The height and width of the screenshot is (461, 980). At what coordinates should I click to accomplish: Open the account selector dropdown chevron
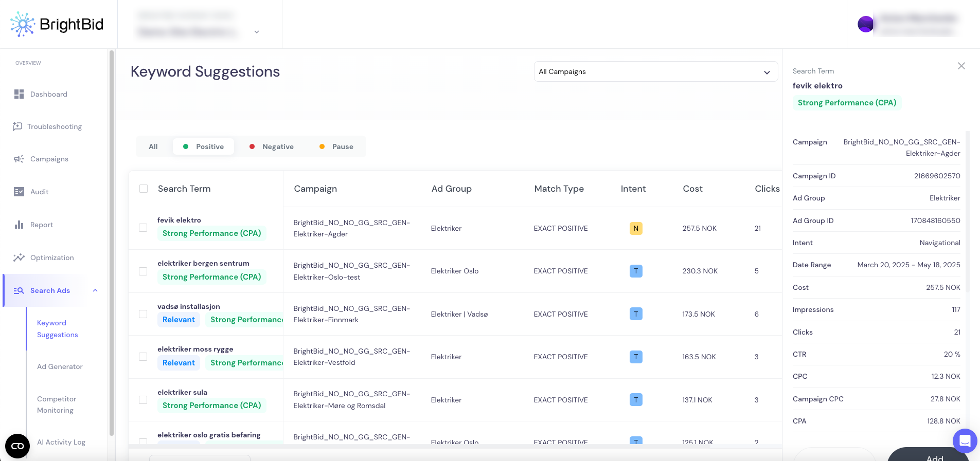(257, 32)
